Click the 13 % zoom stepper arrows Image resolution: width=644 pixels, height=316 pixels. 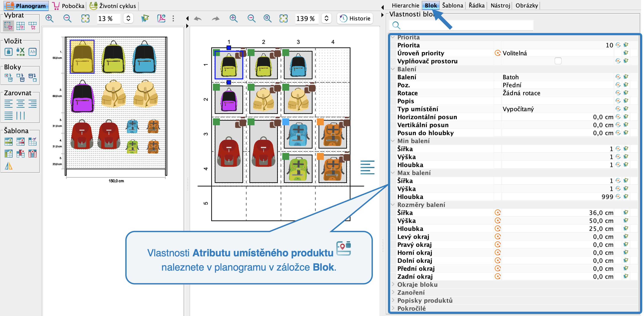tap(128, 19)
